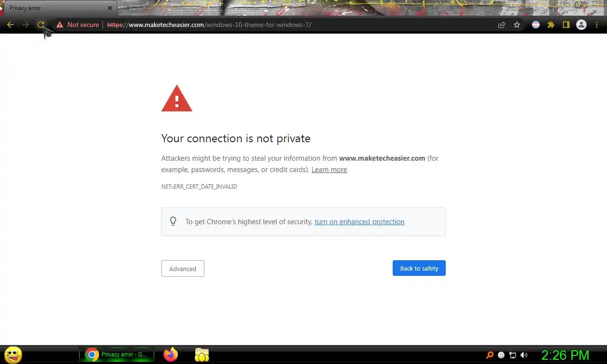Bookmark this page with the star icon
This screenshot has height=364, width=607.
coord(517,25)
